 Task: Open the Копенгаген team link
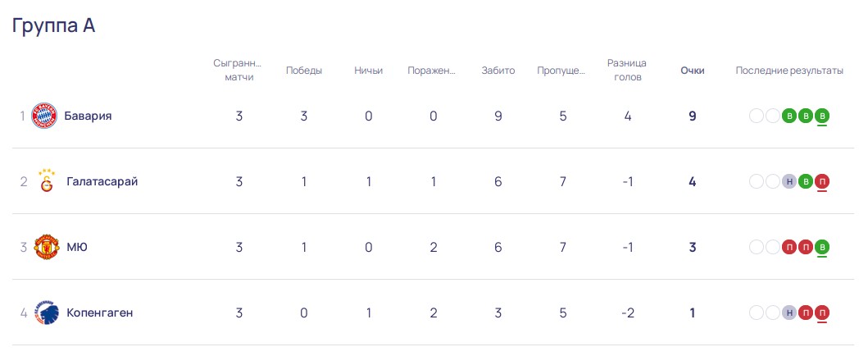pos(100,313)
